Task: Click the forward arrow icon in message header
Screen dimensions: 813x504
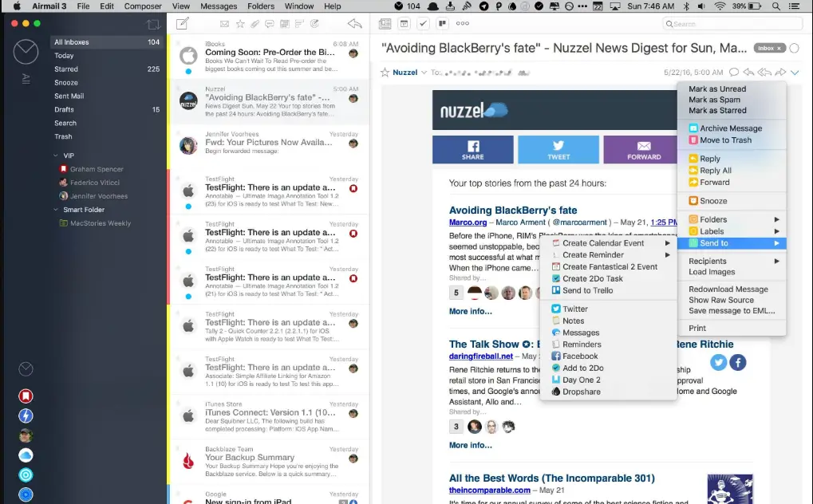Action: [x=779, y=72]
